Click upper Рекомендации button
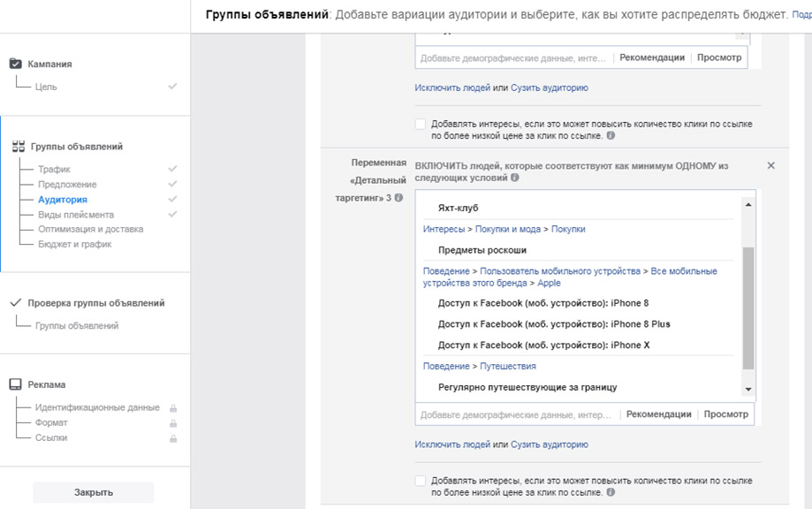The width and height of the screenshot is (812, 509). 652,57
